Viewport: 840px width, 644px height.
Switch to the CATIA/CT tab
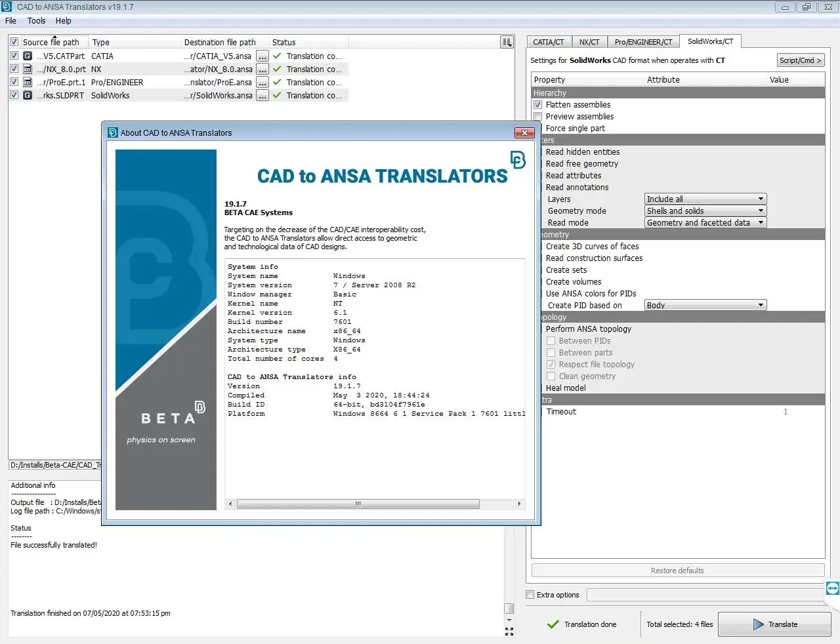click(x=549, y=42)
